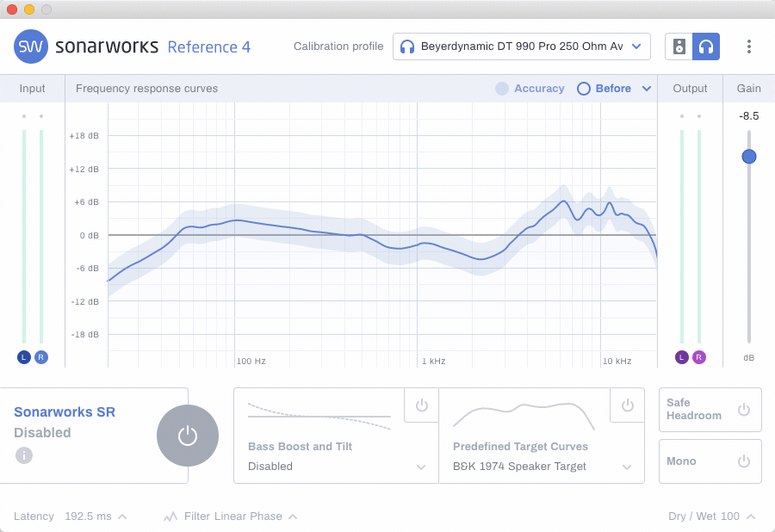Enable Safe Headroom
Image resolution: width=775 pixels, height=532 pixels.
744,410
